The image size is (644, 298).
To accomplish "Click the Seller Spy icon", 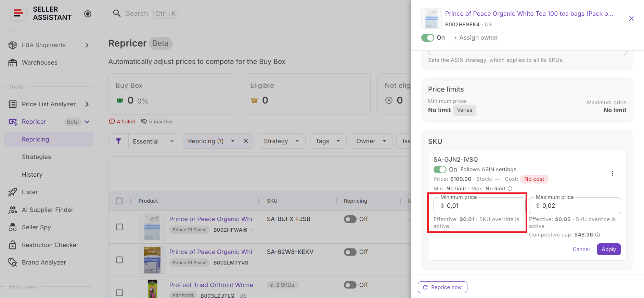I will click(13, 227).
